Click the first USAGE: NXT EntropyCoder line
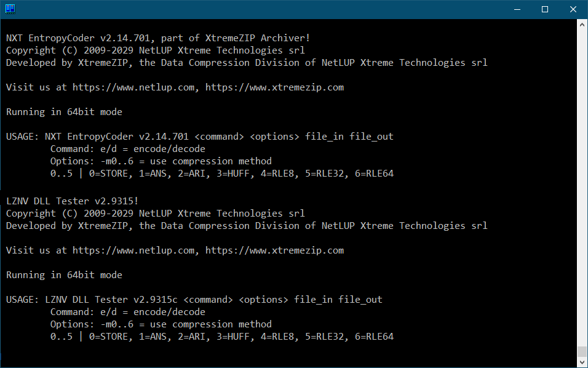This screenshot has width=588, height=368. (199, 137)
